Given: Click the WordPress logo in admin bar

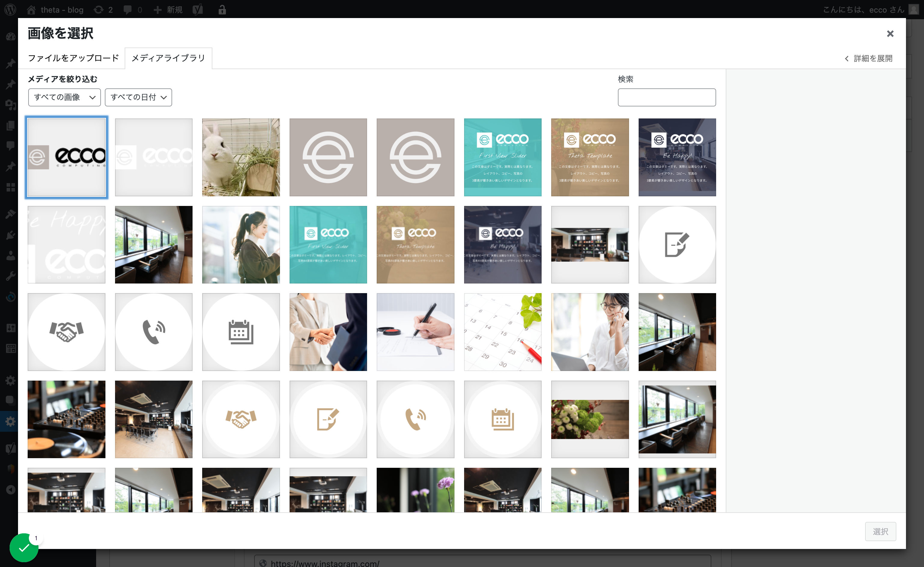Looking at the screenshot, I should click(10, 9).
